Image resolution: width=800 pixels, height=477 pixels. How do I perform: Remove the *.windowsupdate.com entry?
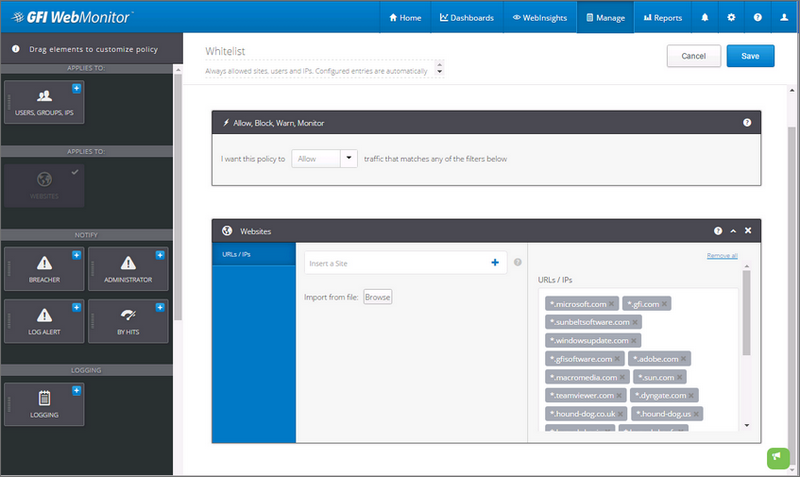(x=634, y=340)
